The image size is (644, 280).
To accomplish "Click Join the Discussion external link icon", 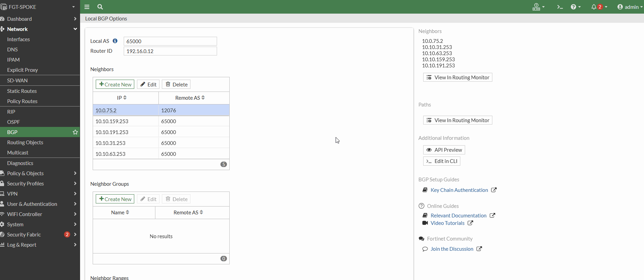I will click(479, 249).
